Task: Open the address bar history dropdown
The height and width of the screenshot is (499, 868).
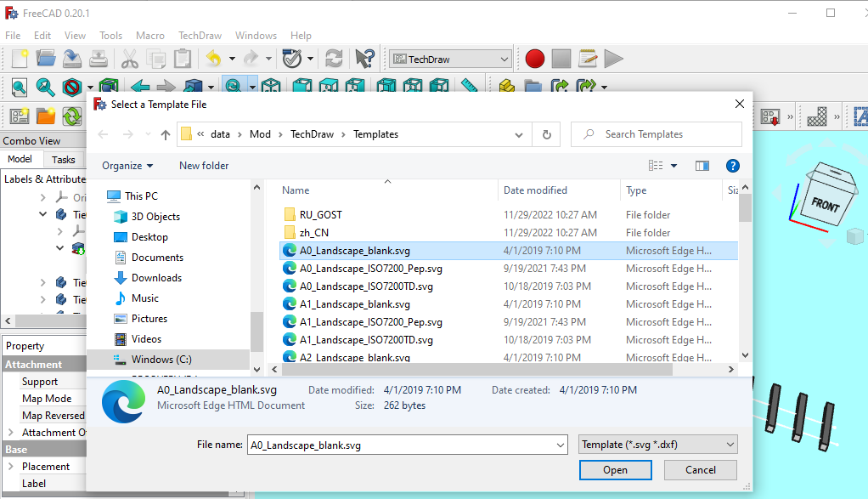Action: (x=519, y=134)
